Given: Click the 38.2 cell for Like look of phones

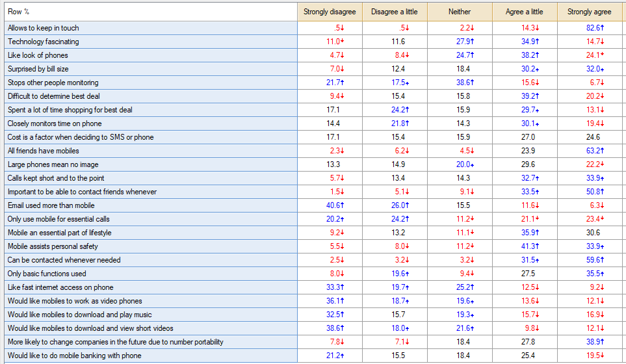Looking at the screenshot, I should point(525,55).
